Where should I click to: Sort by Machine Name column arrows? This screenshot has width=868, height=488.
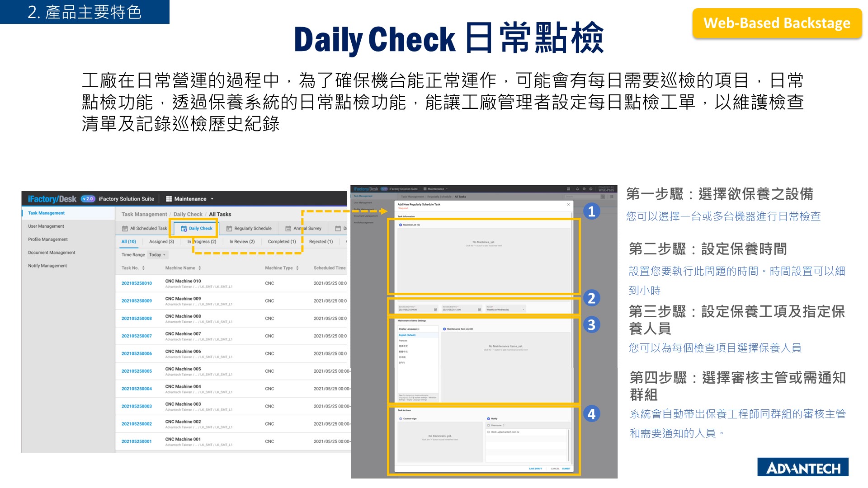[x=199, y=268]
